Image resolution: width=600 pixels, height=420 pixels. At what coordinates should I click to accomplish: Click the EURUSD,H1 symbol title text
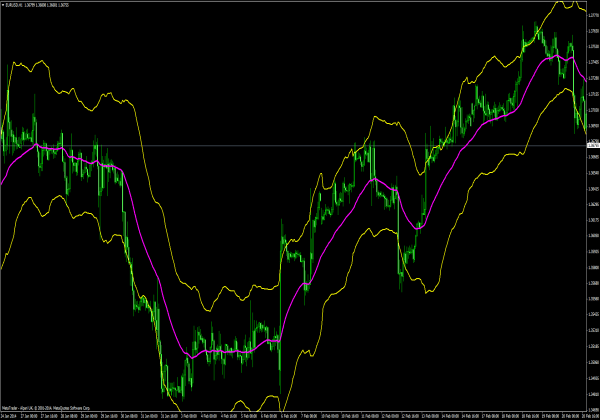click(x=18, y=4)
